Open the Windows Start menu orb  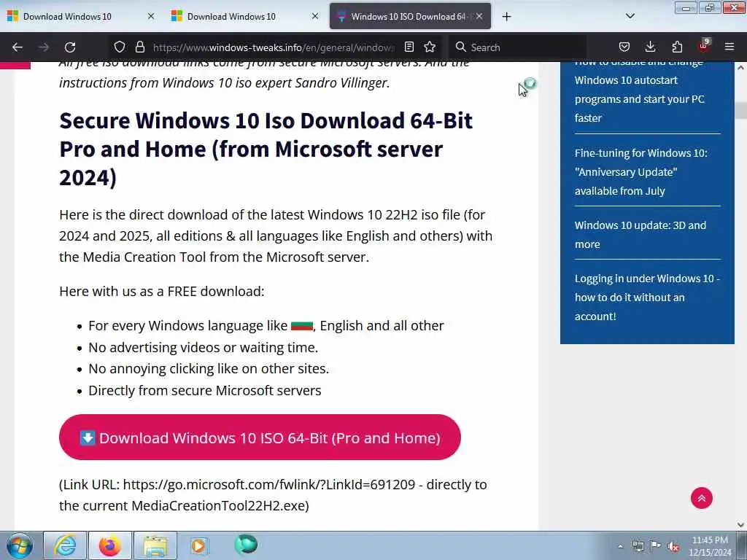[20, 545]
